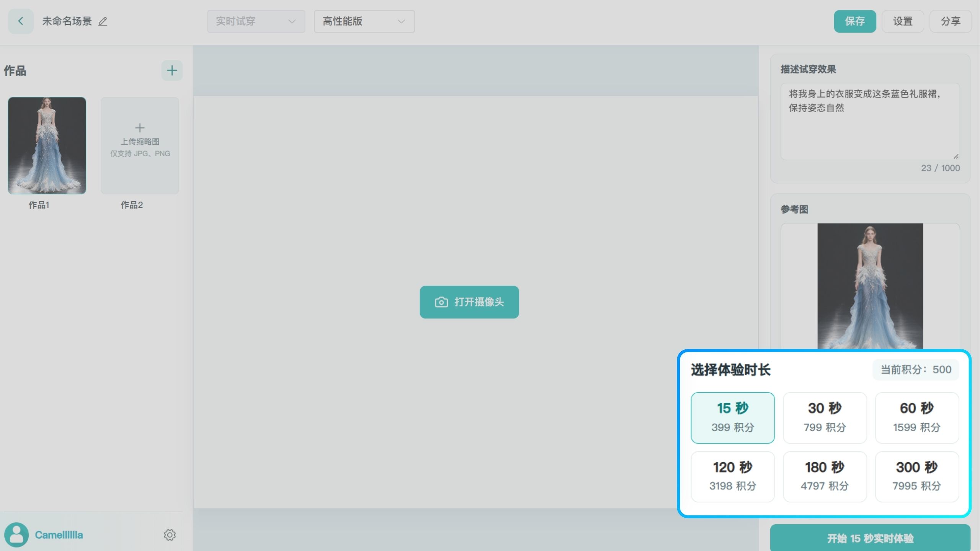Choose the 180 秒 4797 积分 duration
Viewport: 980px width, 551px height.
(x=825, y=477)
